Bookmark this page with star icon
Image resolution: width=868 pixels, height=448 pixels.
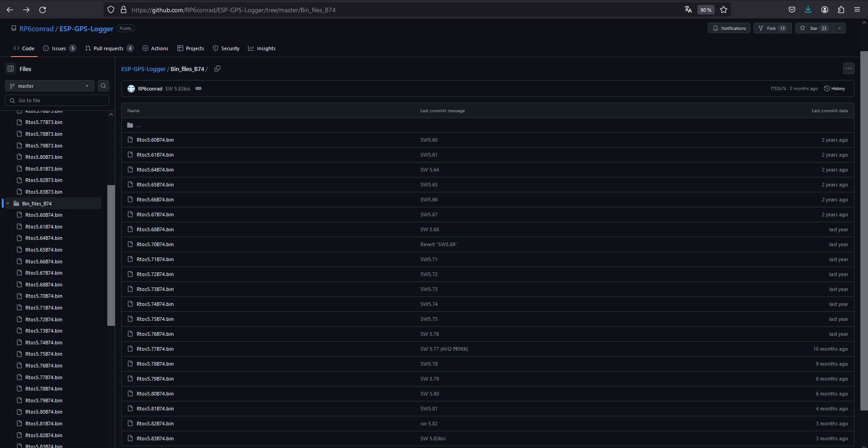coord(724,10)
